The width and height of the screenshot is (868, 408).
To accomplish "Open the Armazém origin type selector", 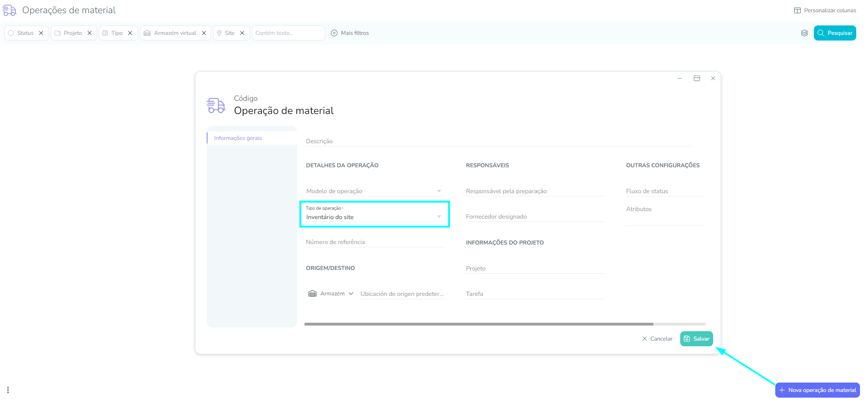I will pos(331,294).
